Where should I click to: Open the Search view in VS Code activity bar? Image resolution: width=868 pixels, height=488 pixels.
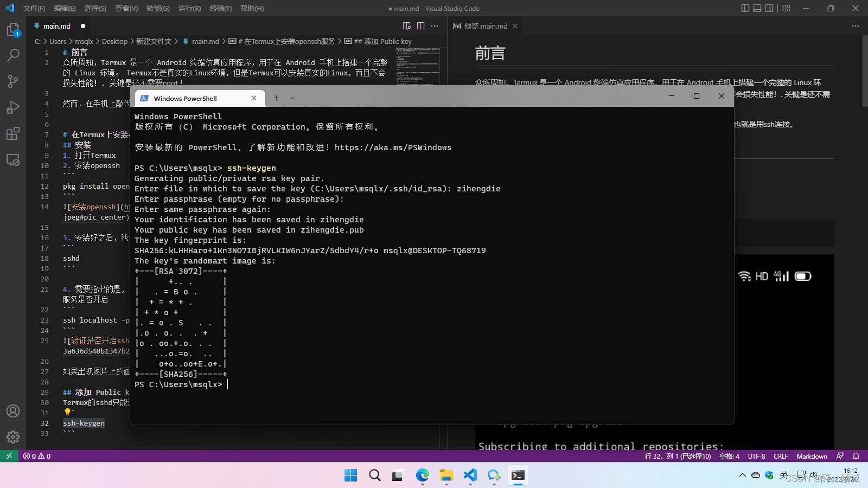click(13, 55)
